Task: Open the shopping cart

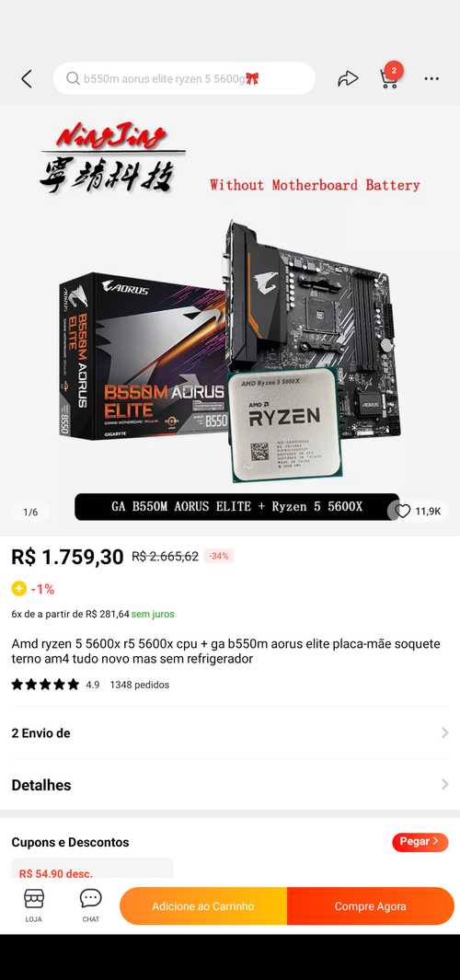Action: point(390,77)
